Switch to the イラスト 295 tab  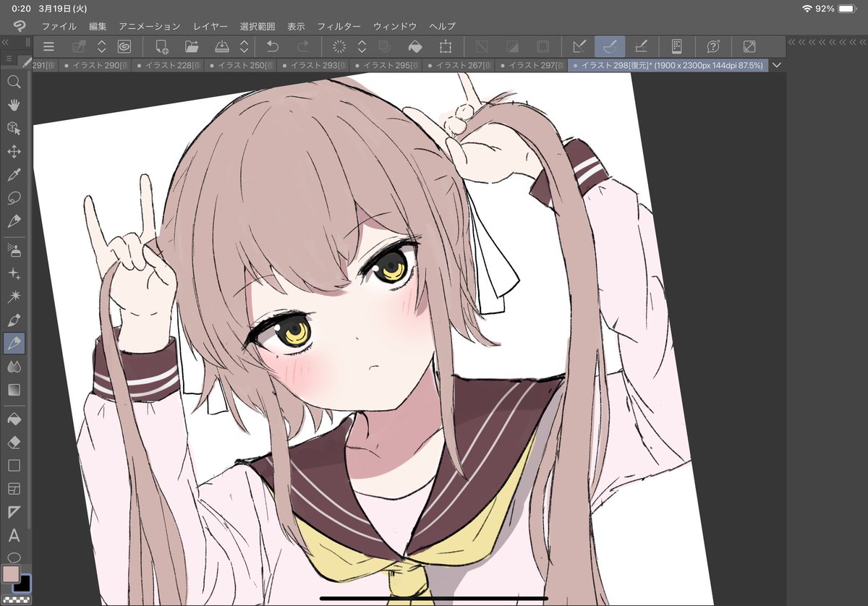click(x=386, y=65)
